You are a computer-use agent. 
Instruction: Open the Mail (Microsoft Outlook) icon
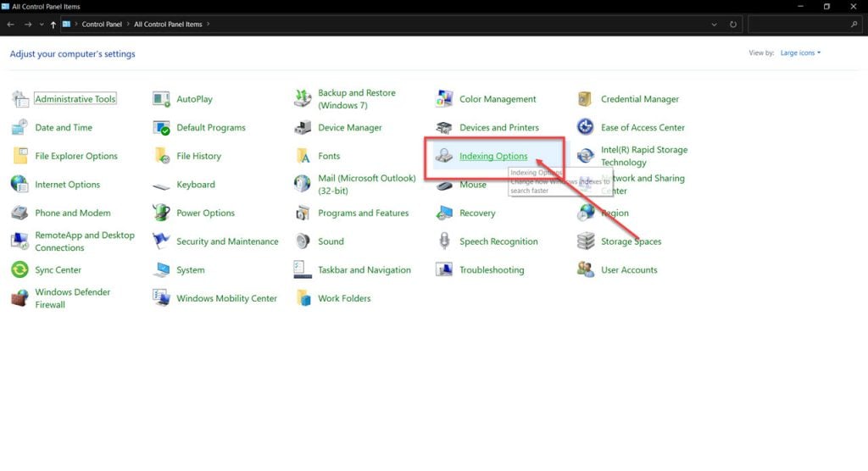coord(303,185)
